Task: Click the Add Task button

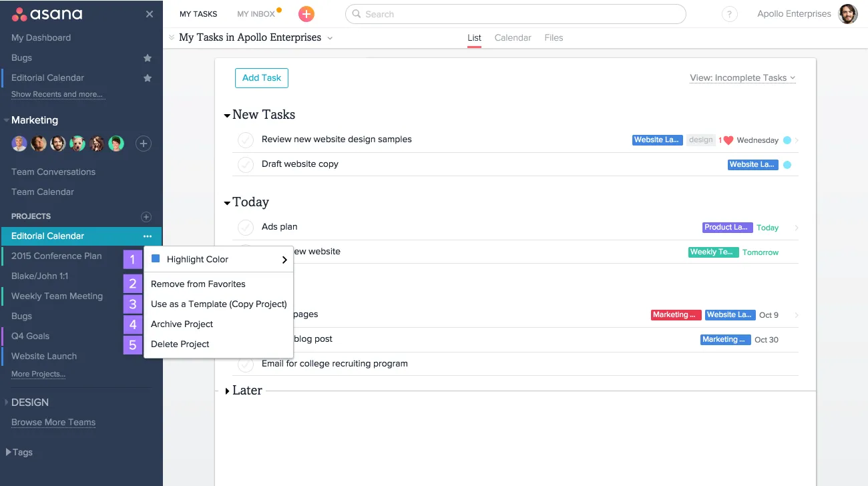Action: click(261, 78)
